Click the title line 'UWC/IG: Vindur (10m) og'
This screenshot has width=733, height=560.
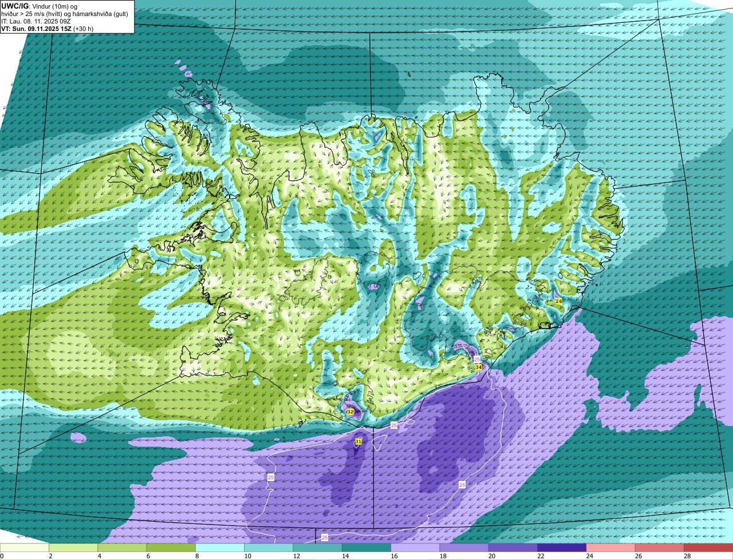(39, 6)
